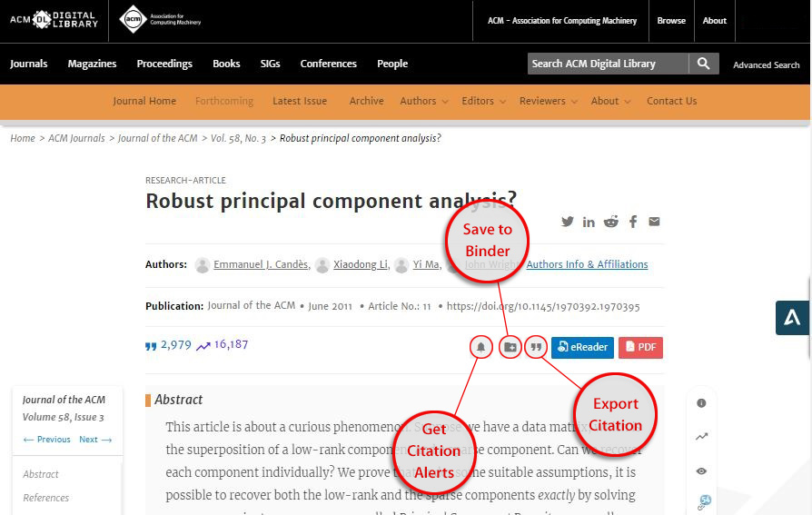Share the article by email icon
The height and width of the screenshot is (515, 812).
tap(654, 222)
